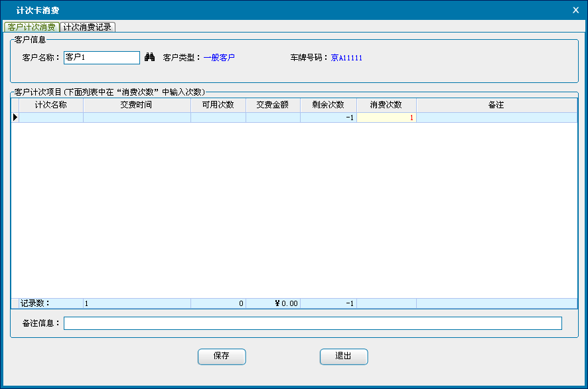The image size is (588, 389).
Task: Click the 消费次数 column header
Action: pos(386,105)
